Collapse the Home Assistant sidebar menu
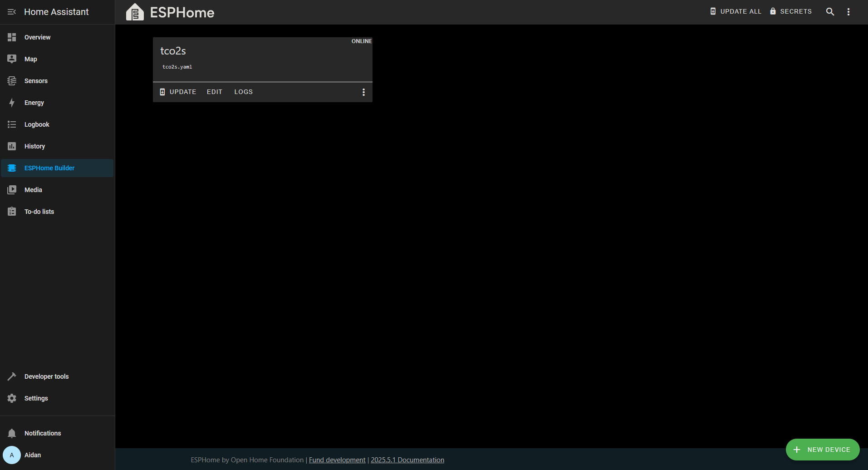 [x=12, y=12]
